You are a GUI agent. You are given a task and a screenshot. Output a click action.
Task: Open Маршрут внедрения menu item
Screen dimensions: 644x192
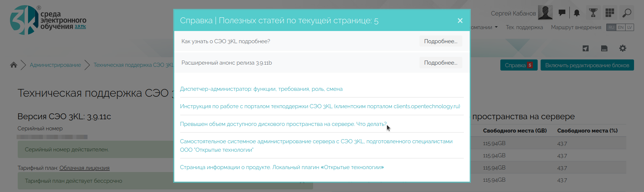(576, 27)
